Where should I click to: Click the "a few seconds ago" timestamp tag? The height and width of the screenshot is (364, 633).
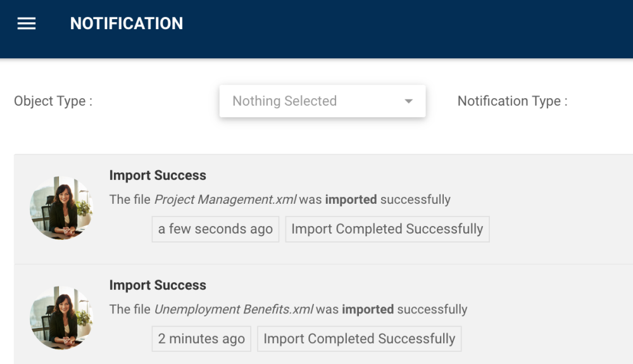click(215, 229)
